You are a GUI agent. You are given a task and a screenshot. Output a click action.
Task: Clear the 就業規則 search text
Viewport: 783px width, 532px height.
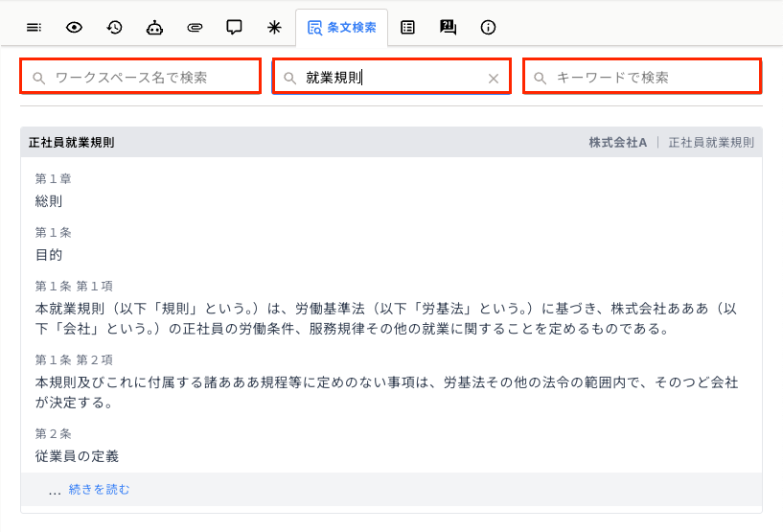coord(494,79)
